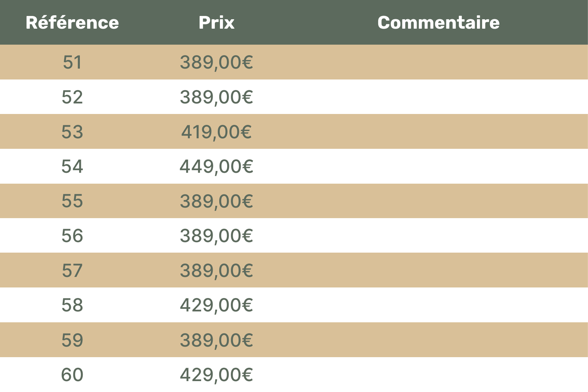Screen dimensions: 588x392
Task: Click reference 55 cell
Action: pyautogui.click(x=72, y=201)
